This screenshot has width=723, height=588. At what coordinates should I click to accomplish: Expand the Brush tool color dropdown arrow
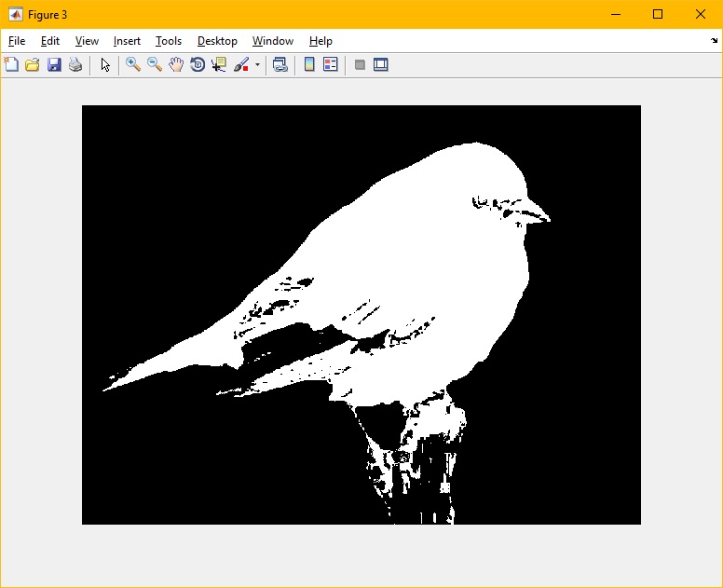(258, 65)
